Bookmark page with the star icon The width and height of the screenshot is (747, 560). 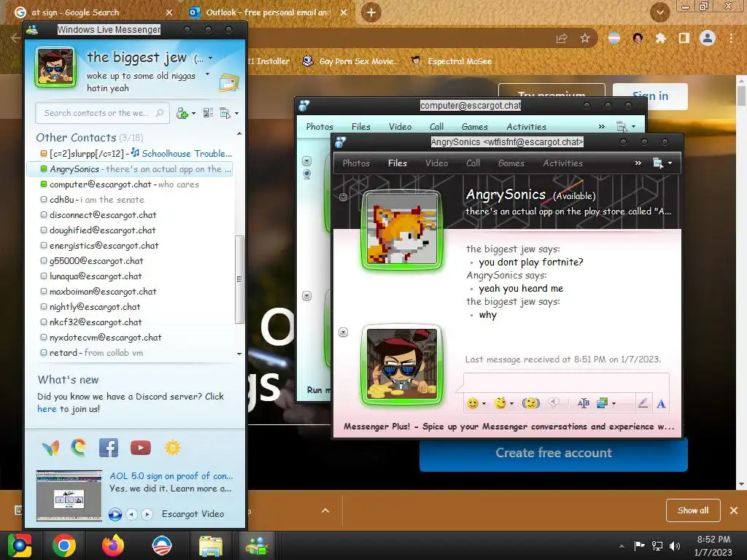tap(585, 38)
